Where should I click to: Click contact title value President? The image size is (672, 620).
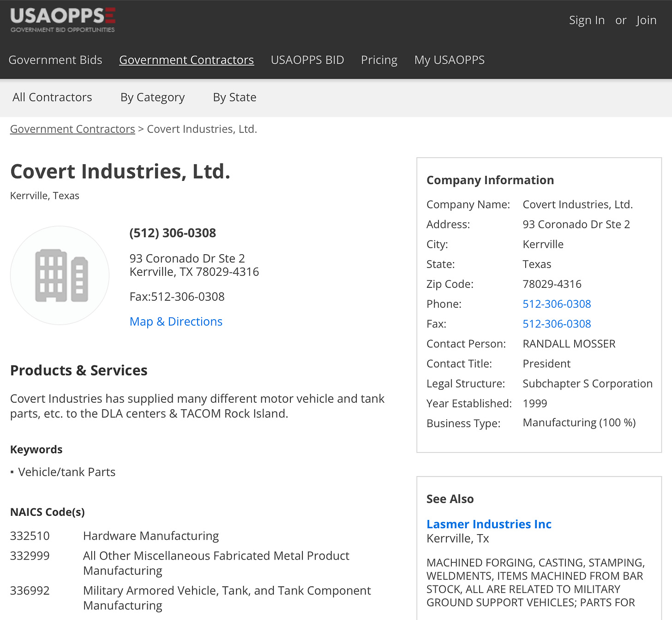(546, 364)
